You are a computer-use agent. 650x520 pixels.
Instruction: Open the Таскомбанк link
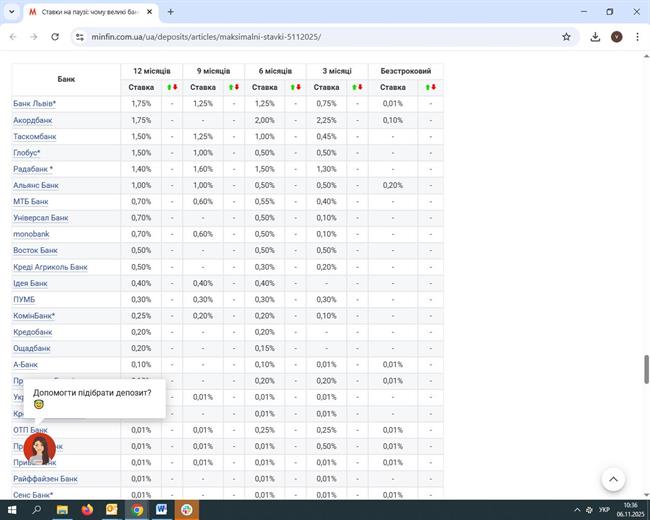tap(34, 136)
